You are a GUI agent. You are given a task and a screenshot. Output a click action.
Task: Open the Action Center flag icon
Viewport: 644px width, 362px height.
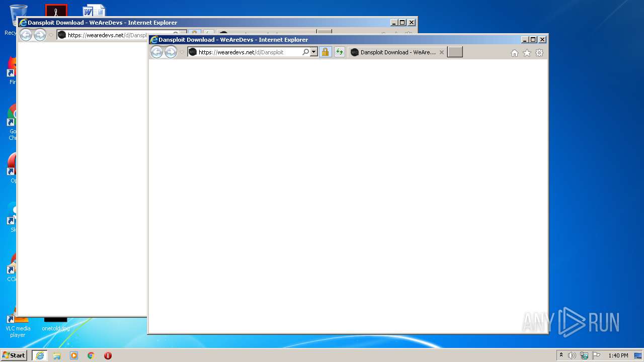tap(596, 355)
